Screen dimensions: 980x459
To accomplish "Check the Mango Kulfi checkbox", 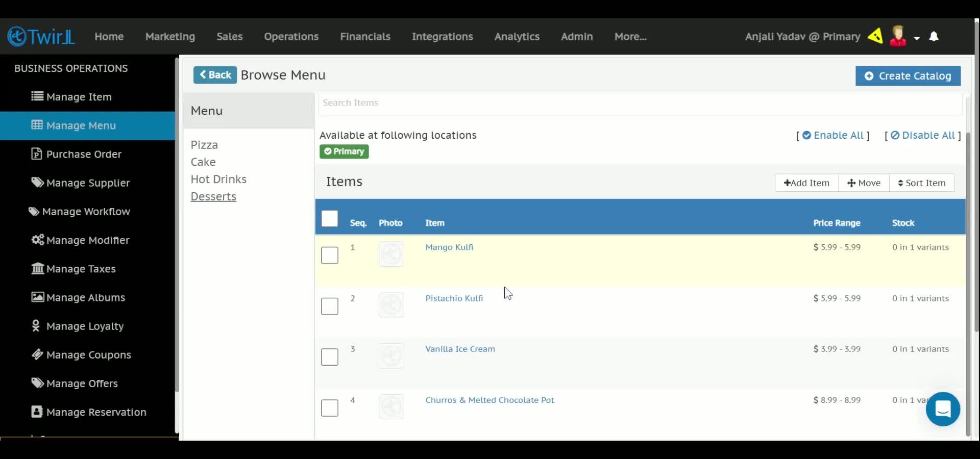I will (330, 255).
